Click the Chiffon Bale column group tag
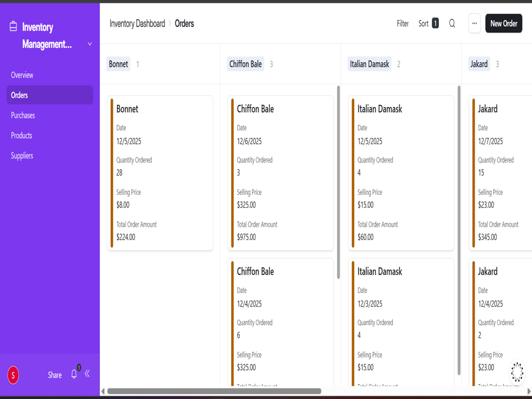Image resolution: width=532 pixels, height=399 pixels. (x=246, y=64)
